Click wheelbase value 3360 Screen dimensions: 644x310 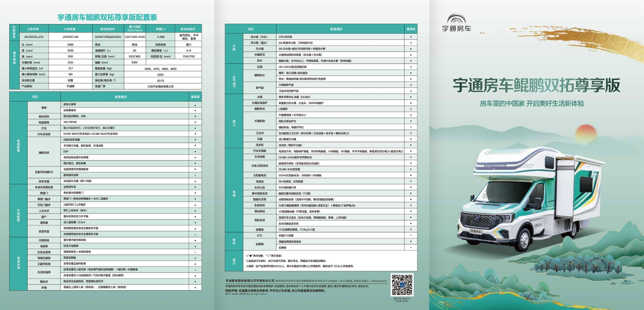[x=134, y=62]
